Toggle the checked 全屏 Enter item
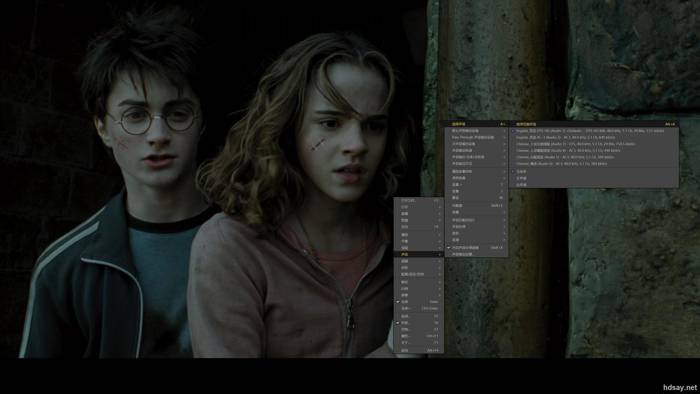The width and height of the screenshot is (700, 394). tap(419, 302)
